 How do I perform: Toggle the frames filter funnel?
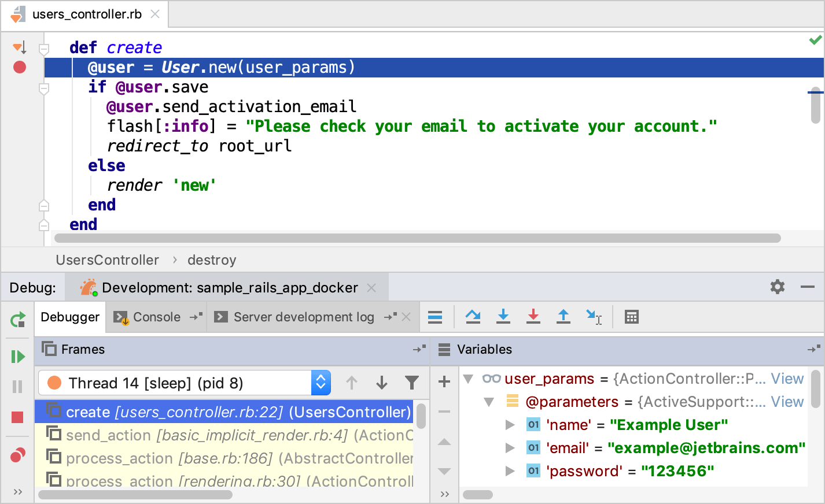(412, 383)
